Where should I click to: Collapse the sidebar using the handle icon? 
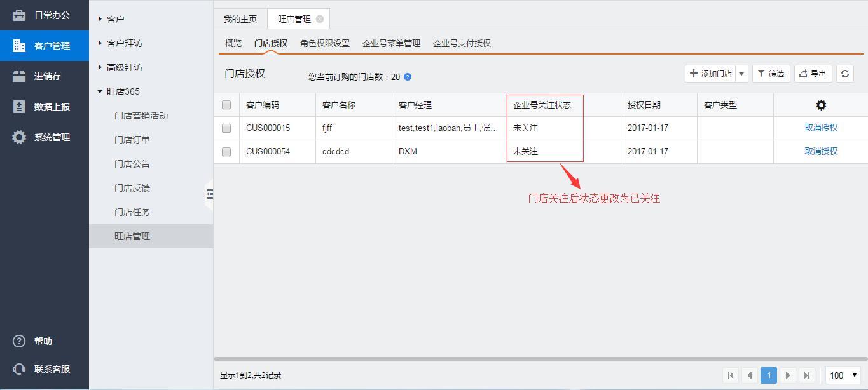(209, 194)
